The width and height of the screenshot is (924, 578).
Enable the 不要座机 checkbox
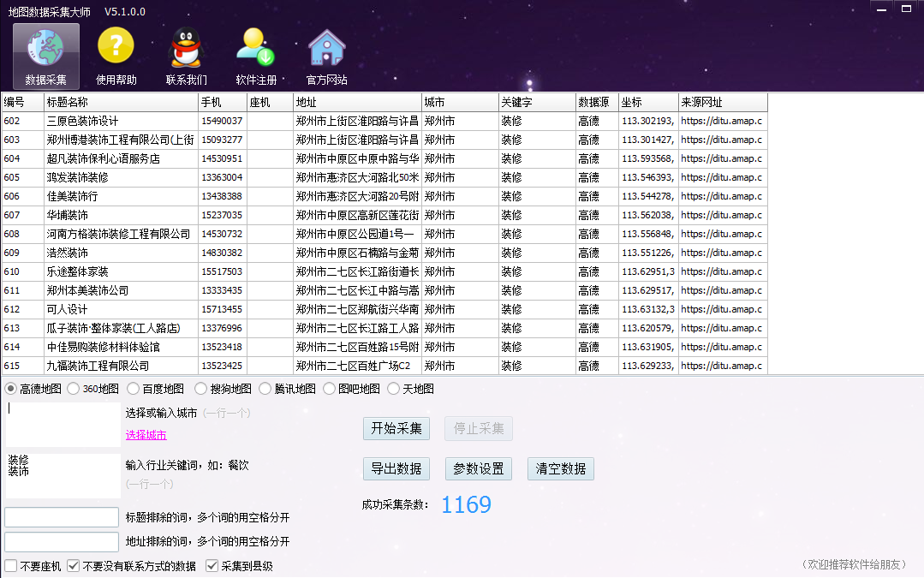(x=12, y=566)
